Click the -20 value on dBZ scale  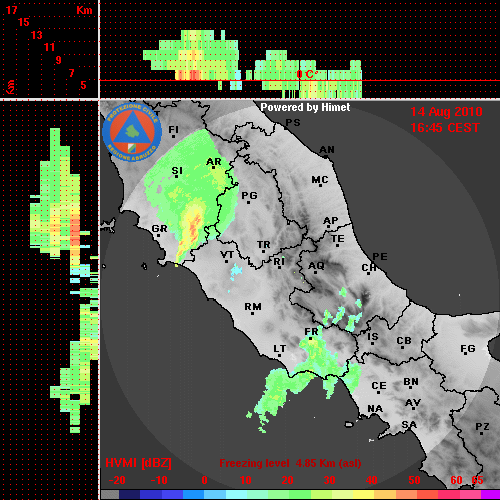117,480
